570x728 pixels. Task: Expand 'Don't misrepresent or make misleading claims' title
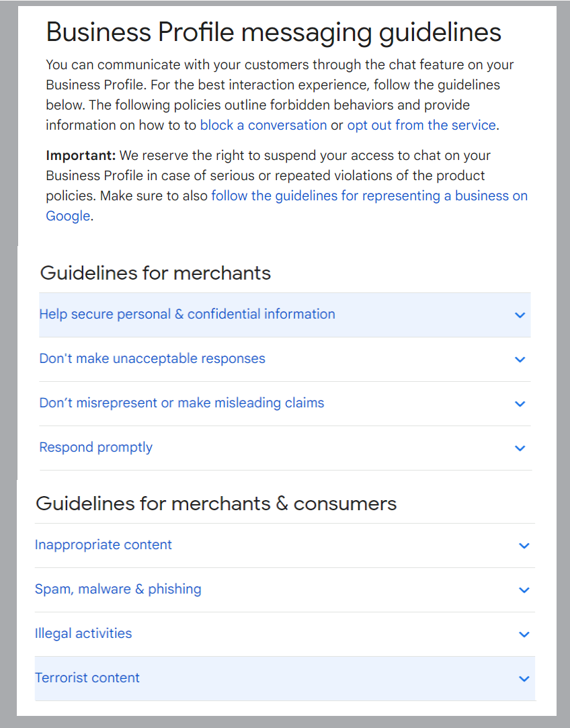point(181,403)
